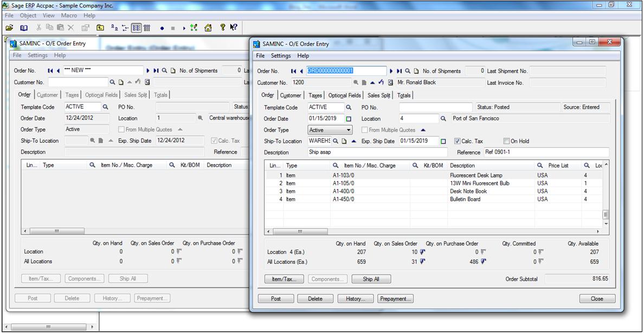The height and width of the screenshot is (333, 644).
Task: Drill down All Locations Qty. on Sales Order 31
Action: [x=423, y=262]
